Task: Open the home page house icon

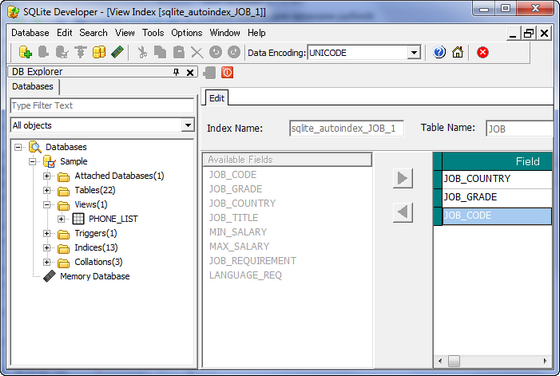Action: click(x=458, y=52)
